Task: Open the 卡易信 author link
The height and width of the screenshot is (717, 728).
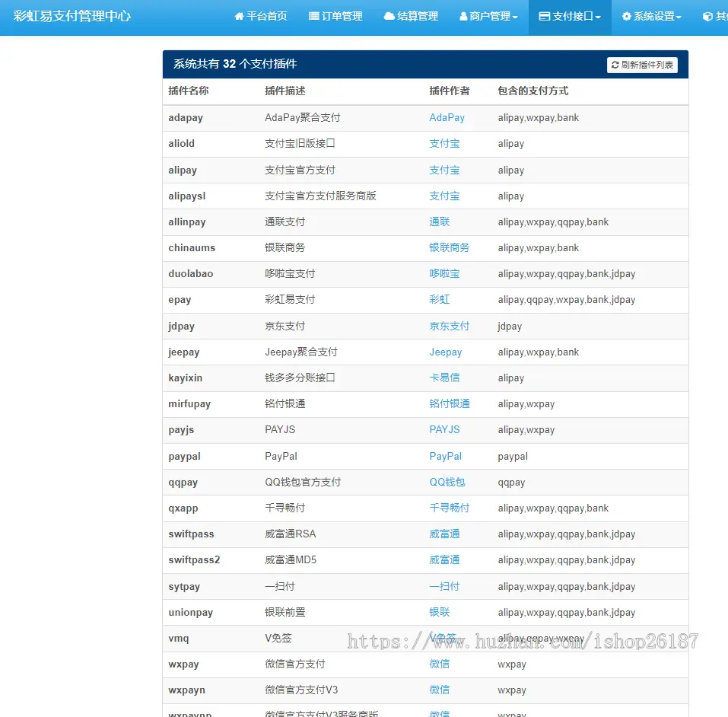Action: point(444,378)
